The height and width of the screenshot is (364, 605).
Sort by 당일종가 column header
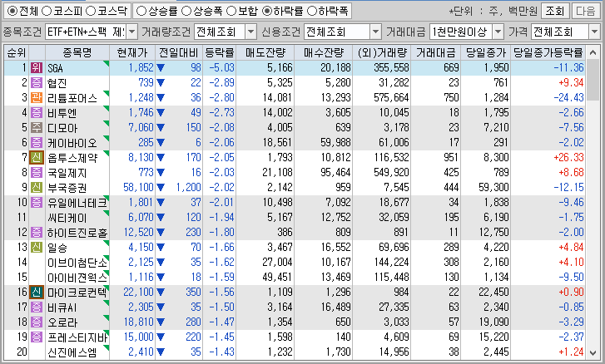(486, 52)
